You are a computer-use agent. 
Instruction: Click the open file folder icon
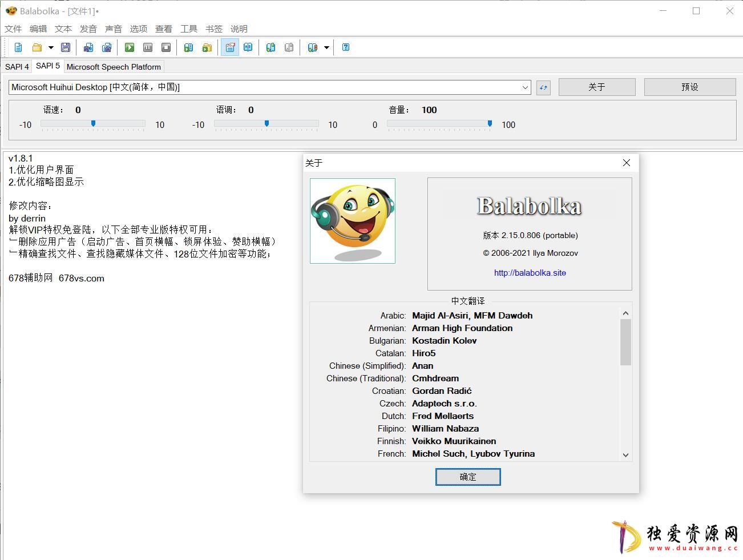coord(37,47)
